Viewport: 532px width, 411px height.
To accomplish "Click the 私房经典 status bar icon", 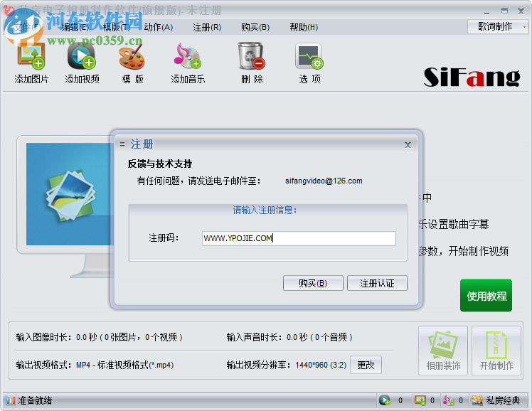I will tap(477, 400).
